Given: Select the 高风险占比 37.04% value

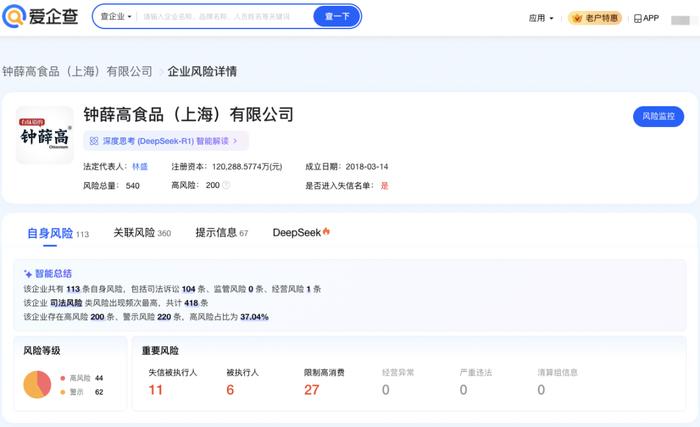Looking at the screenshot, I should click(254, 317).
